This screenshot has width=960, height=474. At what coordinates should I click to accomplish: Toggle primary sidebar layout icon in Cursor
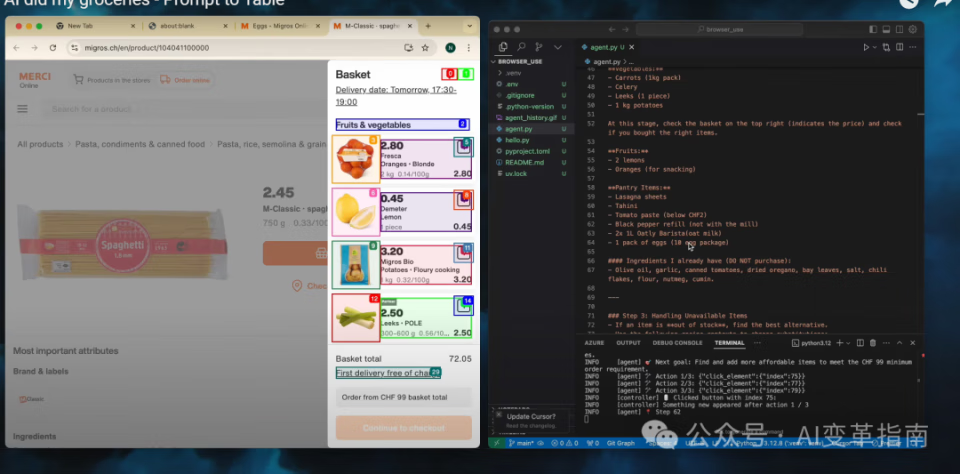point(873,29)
